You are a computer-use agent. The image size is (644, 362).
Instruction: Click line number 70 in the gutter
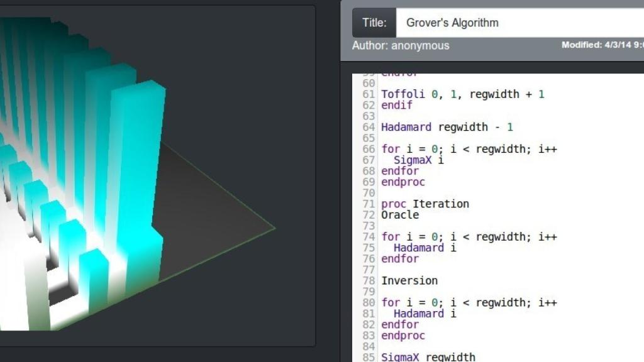369,193
